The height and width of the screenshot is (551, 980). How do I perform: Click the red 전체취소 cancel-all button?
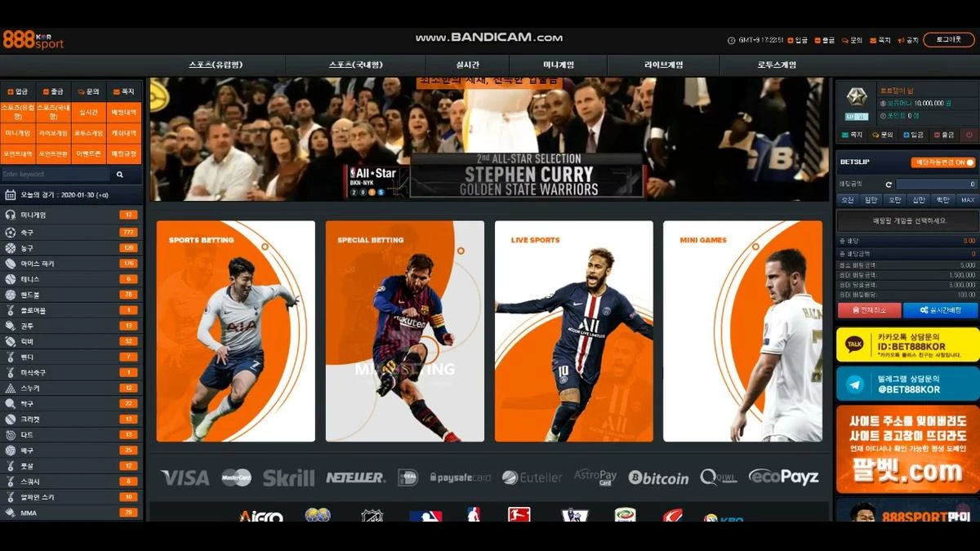[x=870, y=310]
